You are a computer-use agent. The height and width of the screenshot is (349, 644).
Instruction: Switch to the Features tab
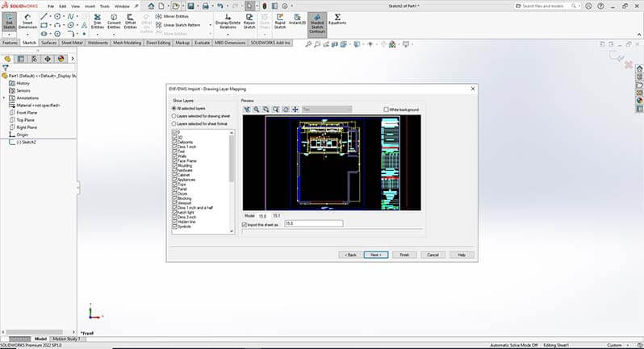coord(10,43)
